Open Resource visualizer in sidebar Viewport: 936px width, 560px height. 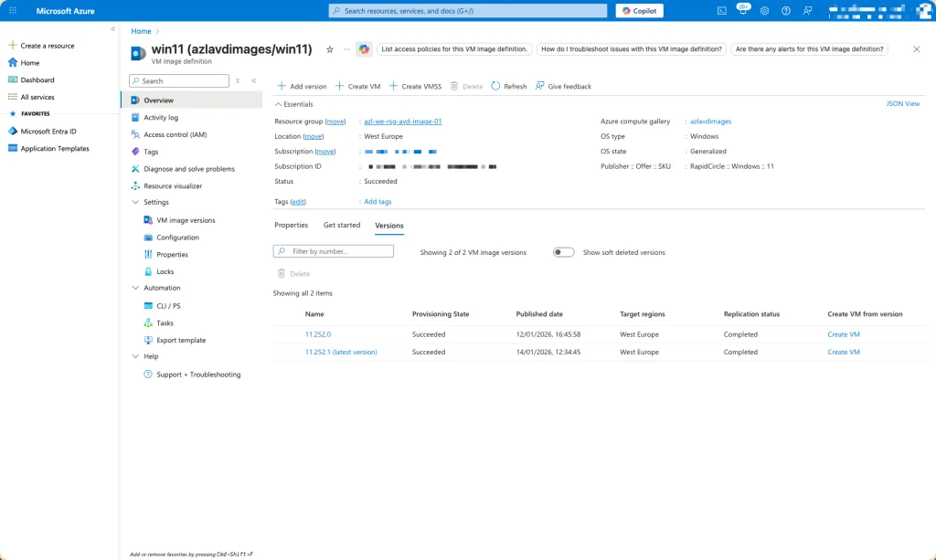172,185
